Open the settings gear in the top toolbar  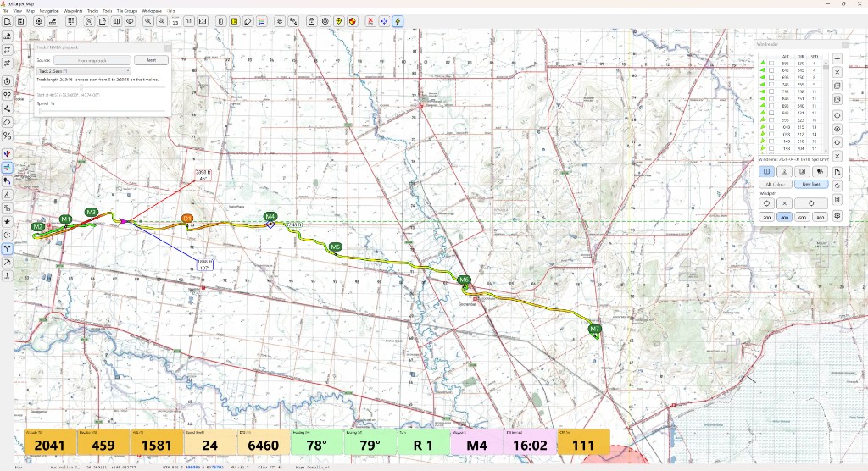39,21
